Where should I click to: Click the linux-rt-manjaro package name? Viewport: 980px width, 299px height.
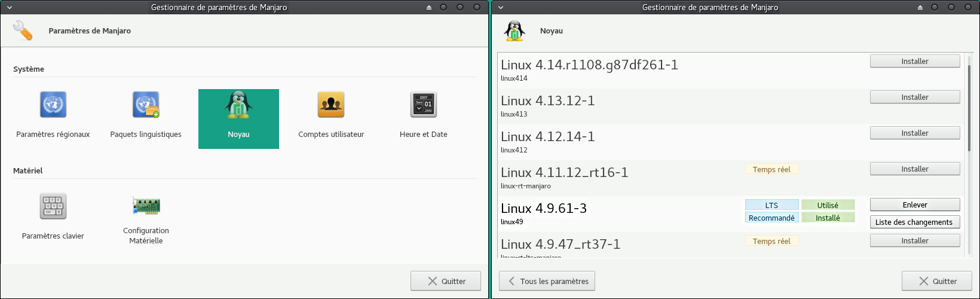click(x=526, y=186)
